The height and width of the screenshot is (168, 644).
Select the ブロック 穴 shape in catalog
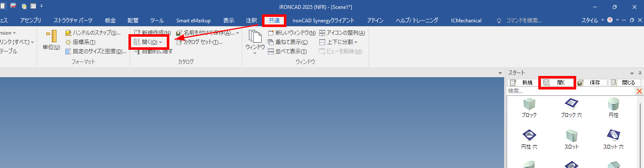coord(571,108)
